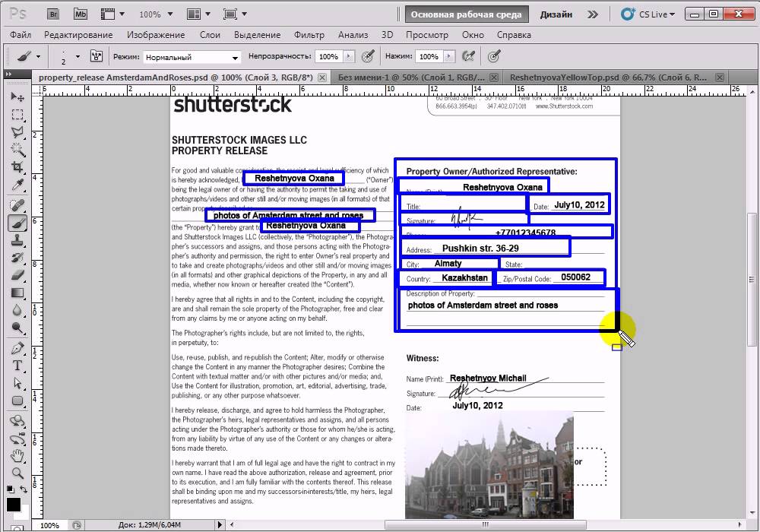Click the flow 'Нажим' 100% field
760x532 pixels.
pyautogui.click(x=429, y=57)
